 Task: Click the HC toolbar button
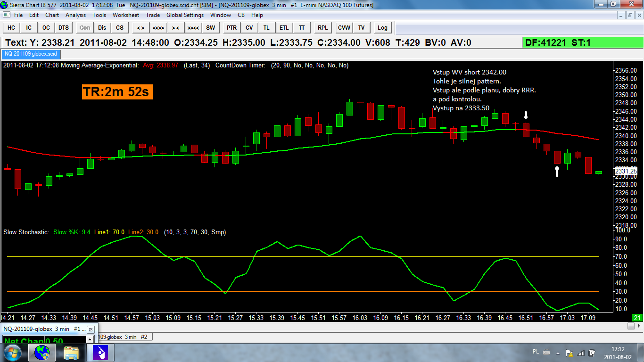(x=11, y=28)
